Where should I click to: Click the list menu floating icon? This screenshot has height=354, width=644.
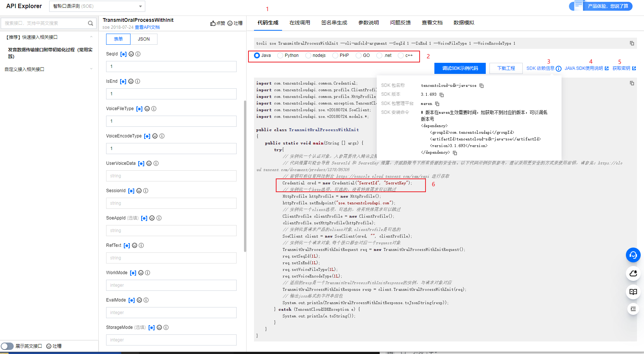click(633, 309)
